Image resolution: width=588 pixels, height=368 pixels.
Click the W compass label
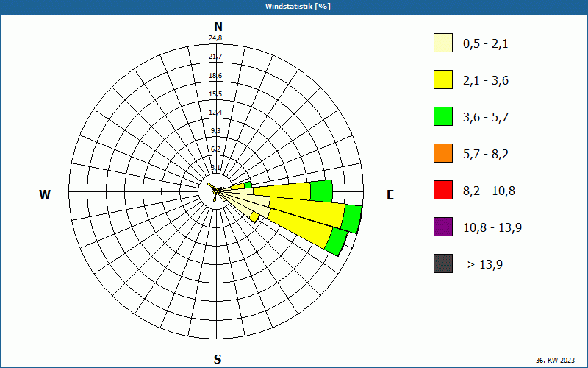click(x=45, y=194)
